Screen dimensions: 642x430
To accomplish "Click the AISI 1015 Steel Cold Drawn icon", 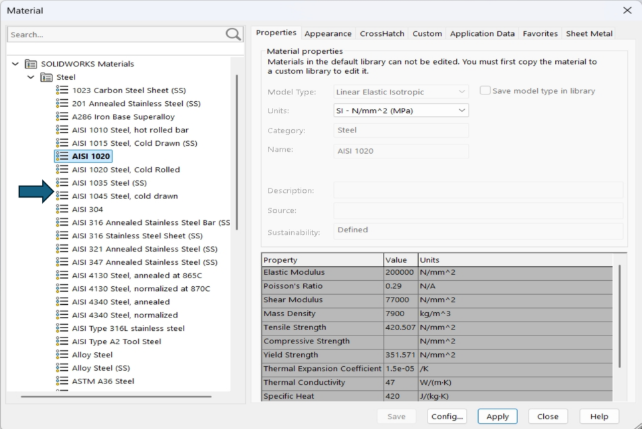I will (62, 143).
